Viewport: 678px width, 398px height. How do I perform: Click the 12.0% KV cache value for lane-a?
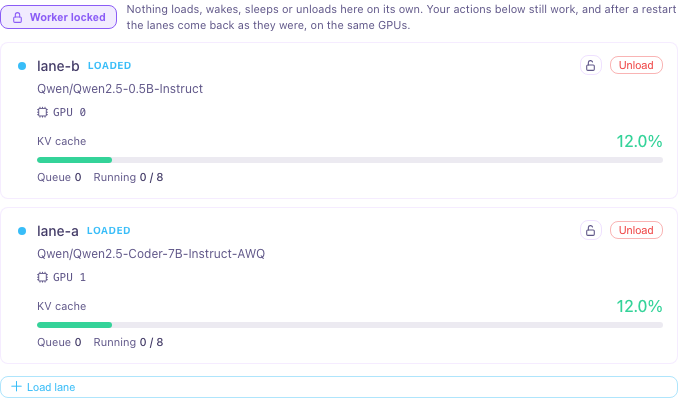pyautogui.click(x=639, y=306)
